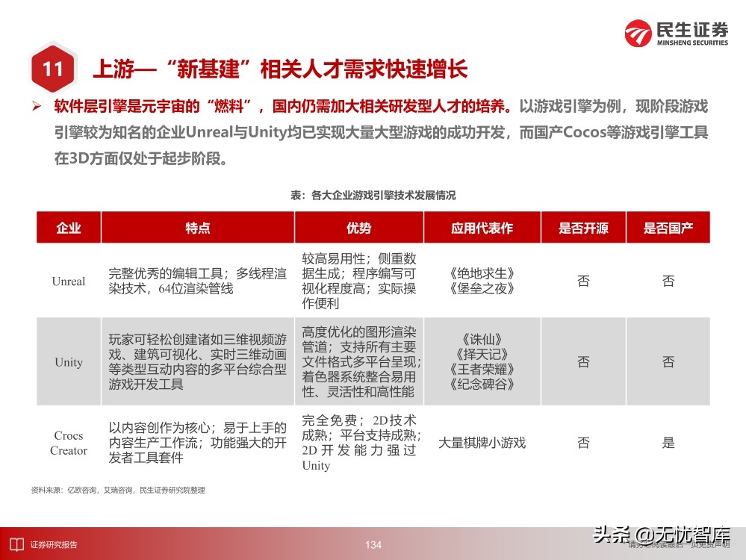Viewport: 746px width, 560px height.
Task: Click the red arrow bullet before paragraph
Action: (x=37, y=106)
